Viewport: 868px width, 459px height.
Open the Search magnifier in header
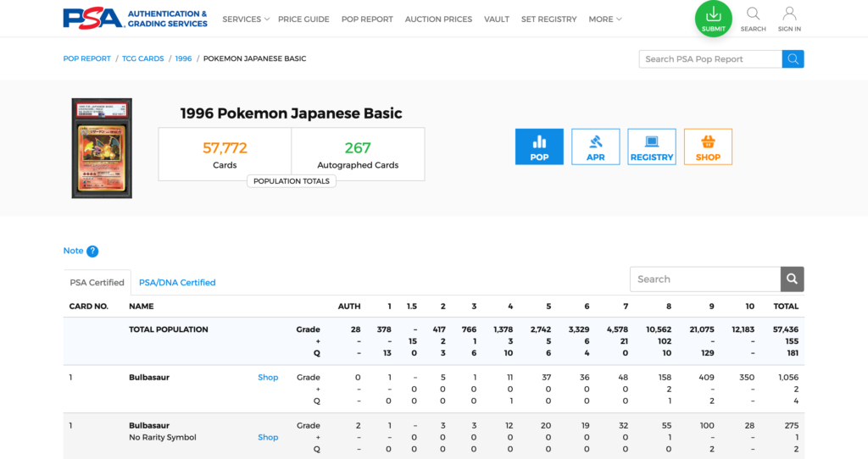point(753,19)
